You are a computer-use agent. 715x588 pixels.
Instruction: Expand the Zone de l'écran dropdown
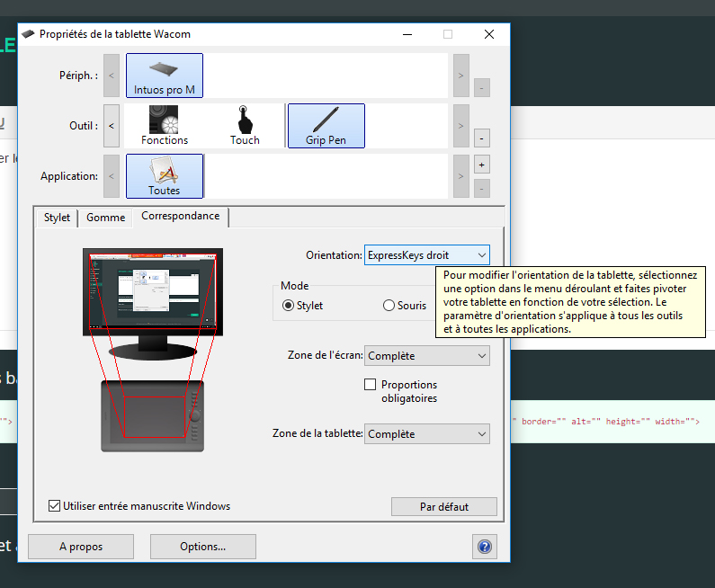click(427, 356)
